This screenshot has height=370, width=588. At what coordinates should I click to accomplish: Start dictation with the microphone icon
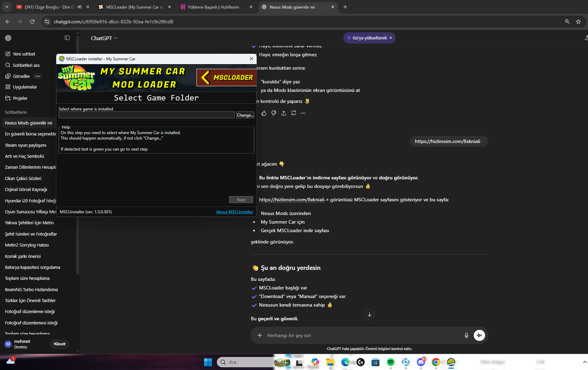pyautogui.click(x=467, y=335)
